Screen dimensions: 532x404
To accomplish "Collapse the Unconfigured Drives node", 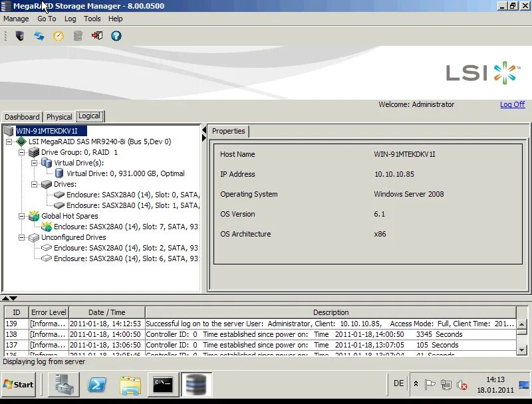I will [x=22, y=238].
